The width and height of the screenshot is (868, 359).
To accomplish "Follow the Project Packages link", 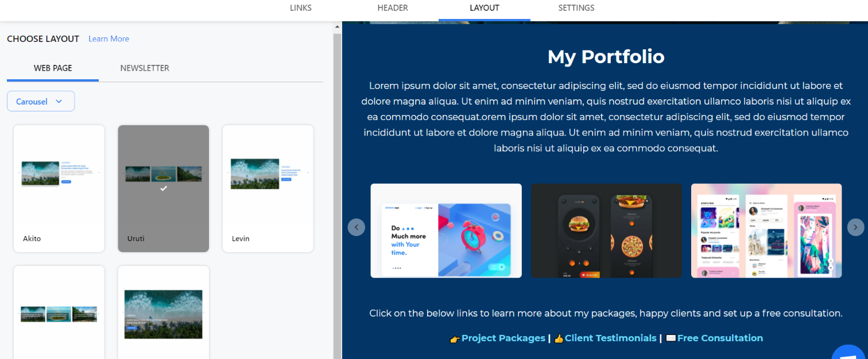I will click(x=503, y=338).
